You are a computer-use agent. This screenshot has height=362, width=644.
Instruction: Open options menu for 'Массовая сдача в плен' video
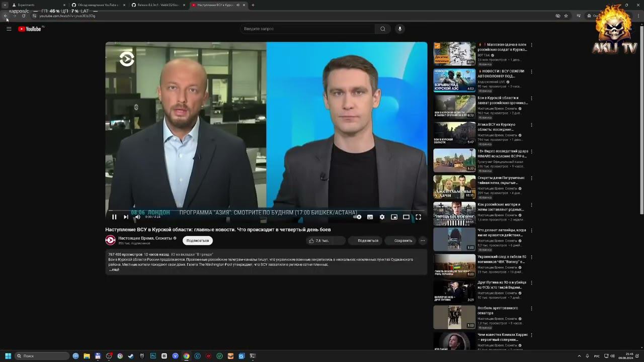point(531,45)
